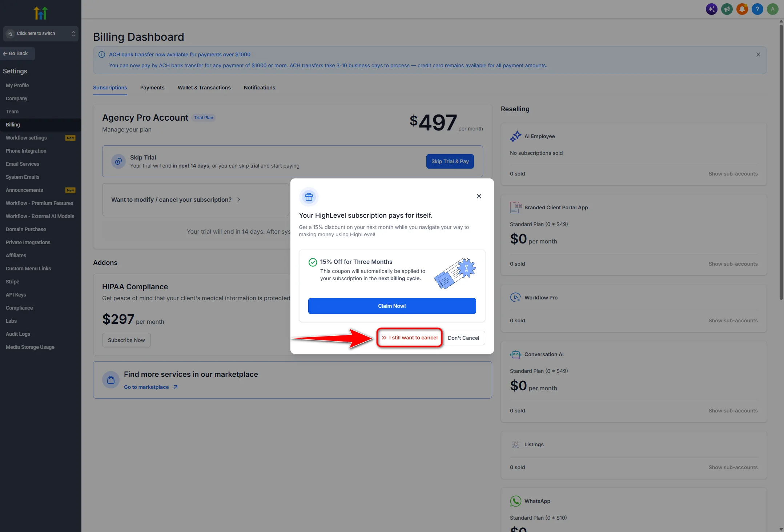
Task: Switch to the Payments tab
Action: 152,88
